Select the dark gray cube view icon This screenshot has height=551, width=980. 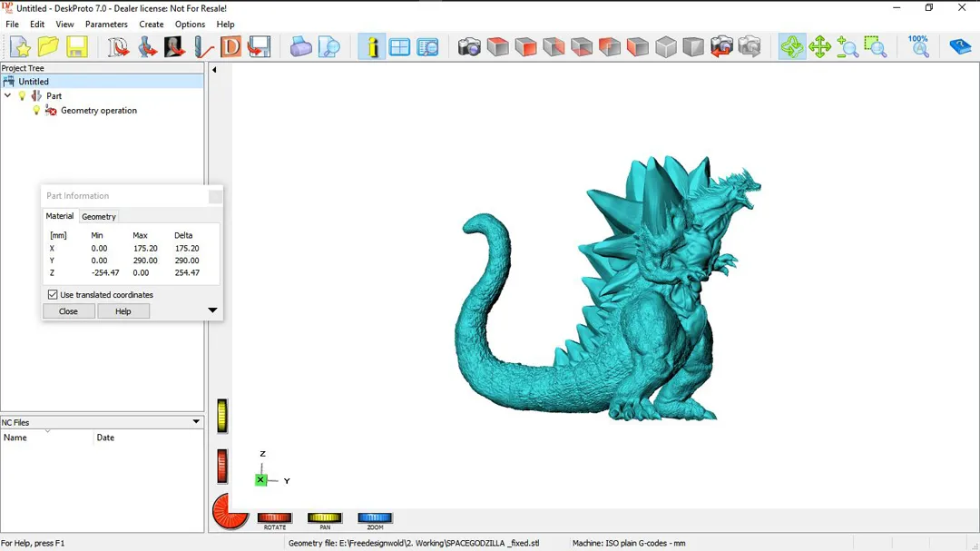[693, 47]
